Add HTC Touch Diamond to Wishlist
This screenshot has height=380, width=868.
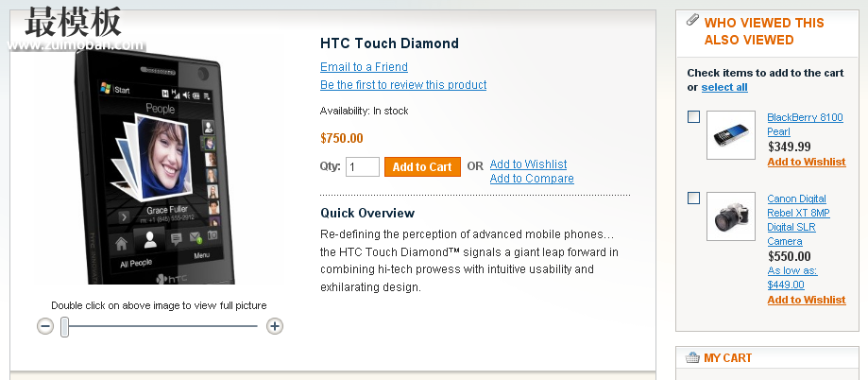(528, 164)
